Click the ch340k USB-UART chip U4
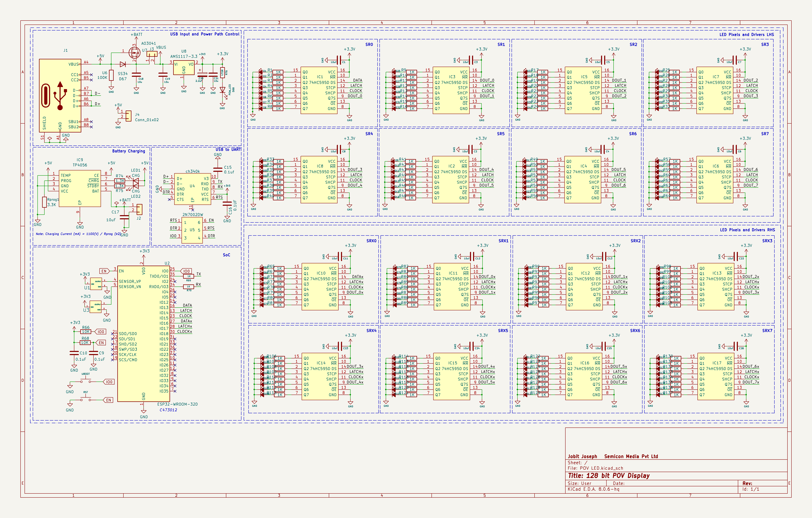This screenshot has width=812, height=518. (193, 189)
